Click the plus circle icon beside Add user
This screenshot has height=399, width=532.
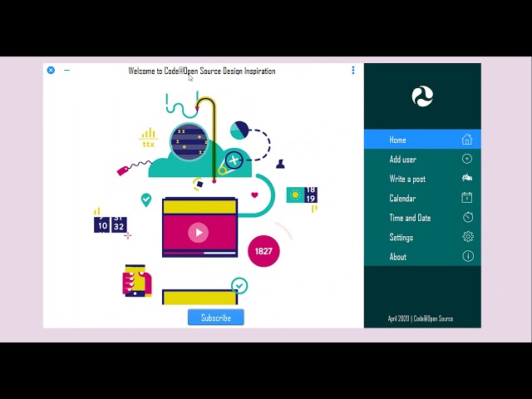[467, 159]
